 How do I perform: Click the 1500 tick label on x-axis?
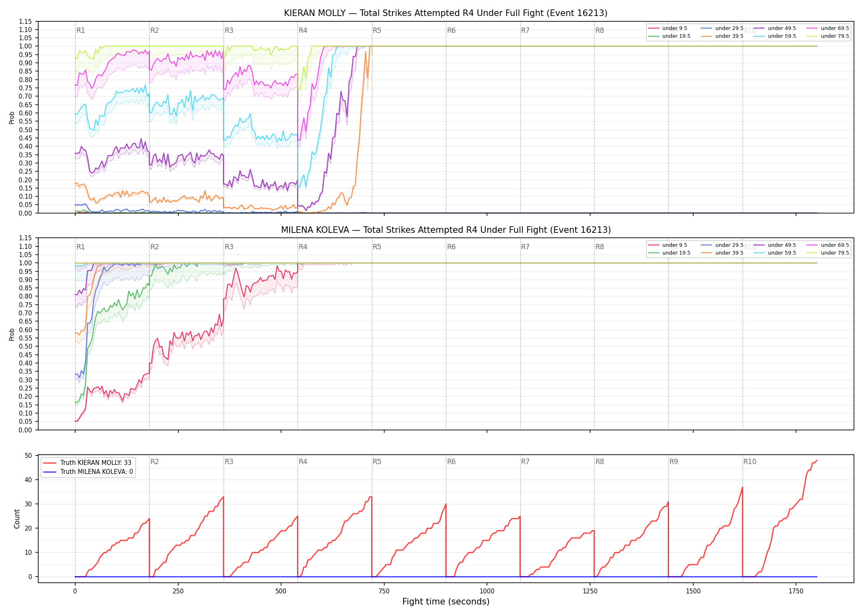(693, 591)
